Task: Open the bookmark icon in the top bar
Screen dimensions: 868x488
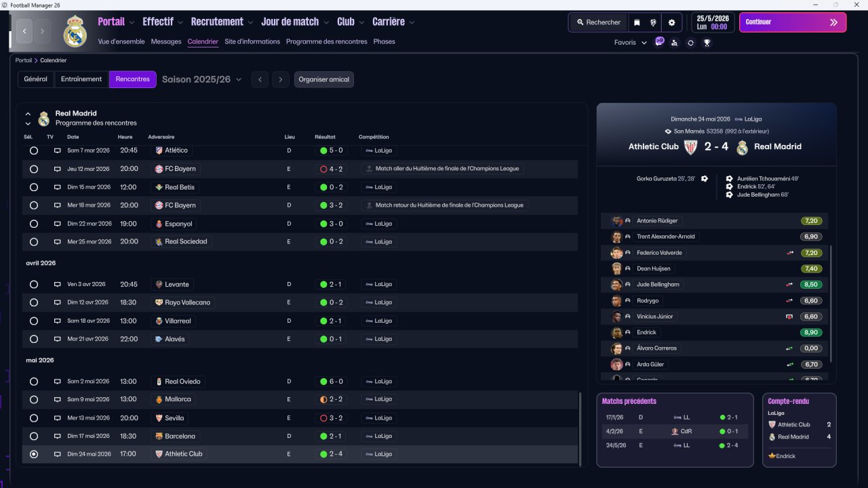Action: [x=637, y=22]
